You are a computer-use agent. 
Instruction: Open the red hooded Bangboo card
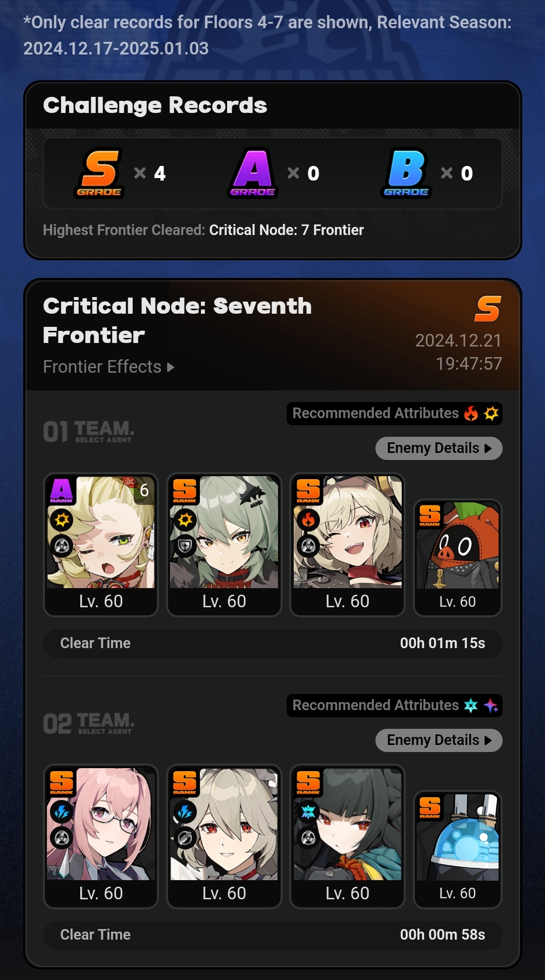[458, 558]
